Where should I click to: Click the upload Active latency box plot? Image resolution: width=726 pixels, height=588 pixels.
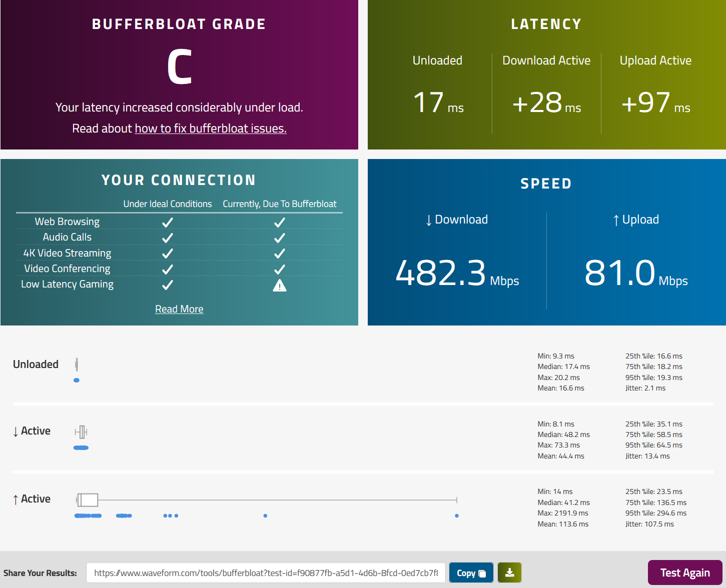[87, 499]
